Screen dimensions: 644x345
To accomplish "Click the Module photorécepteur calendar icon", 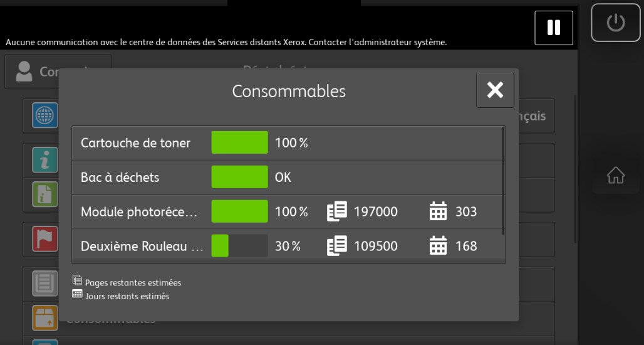I will pyautogui.click(x=439, y=212).
